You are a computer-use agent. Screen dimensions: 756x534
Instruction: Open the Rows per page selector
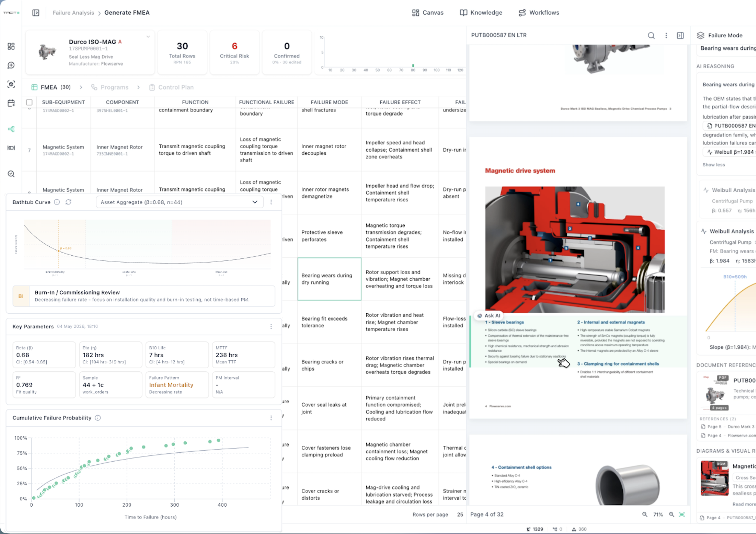tap(460, 514)
